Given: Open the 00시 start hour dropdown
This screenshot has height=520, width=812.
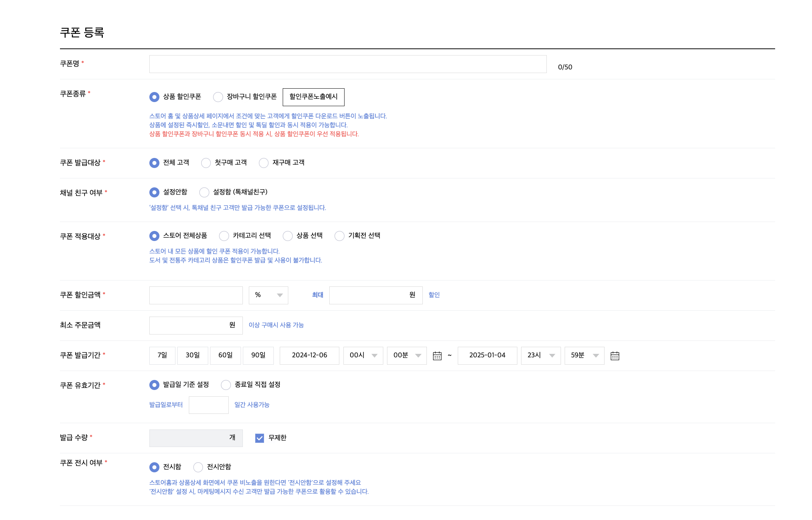Looking at the screenshot, I should click(x=363, y=356).
